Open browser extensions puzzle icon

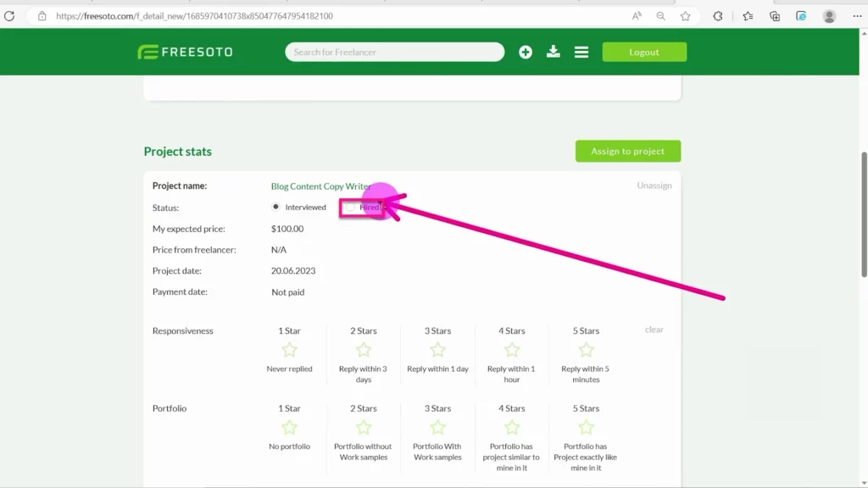point(718,16)
